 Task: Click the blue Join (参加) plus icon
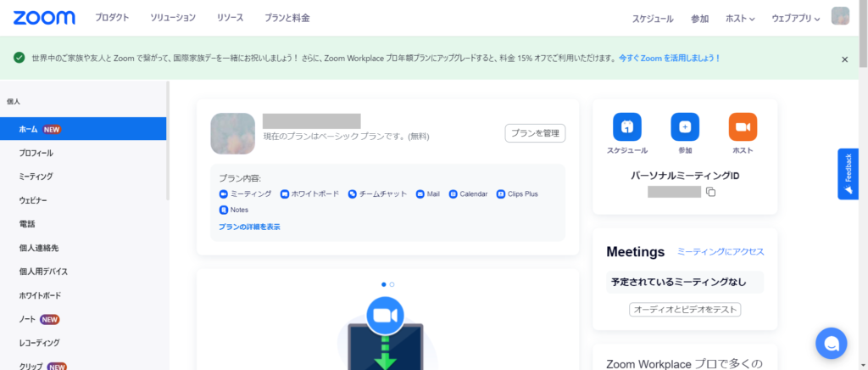(x=685, y=126)
